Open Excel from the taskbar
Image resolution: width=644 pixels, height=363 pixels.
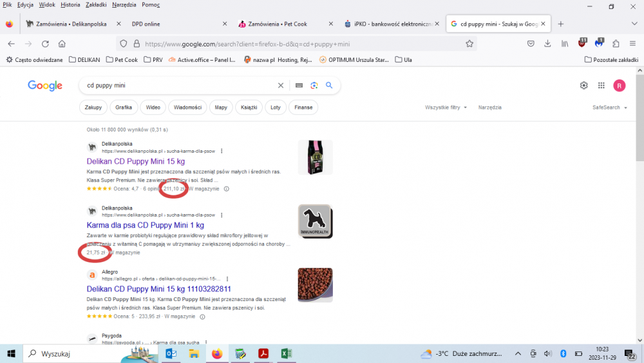coord(287,353)
